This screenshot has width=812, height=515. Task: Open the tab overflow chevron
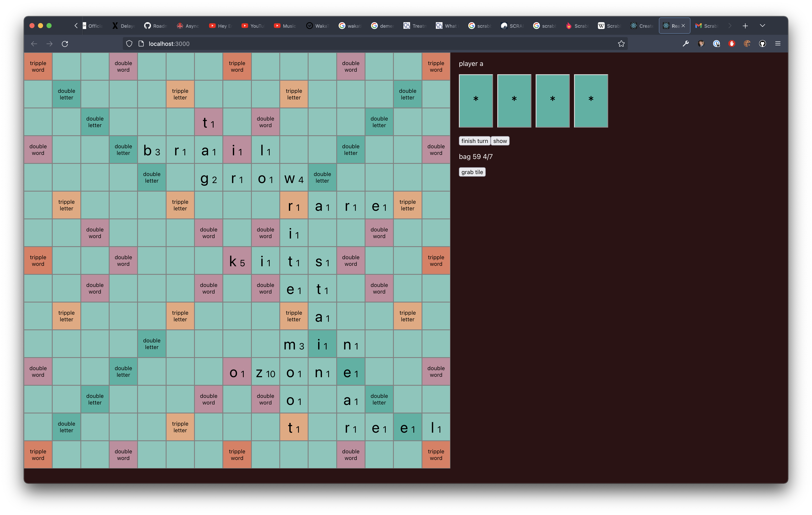[x=763, y=26]
